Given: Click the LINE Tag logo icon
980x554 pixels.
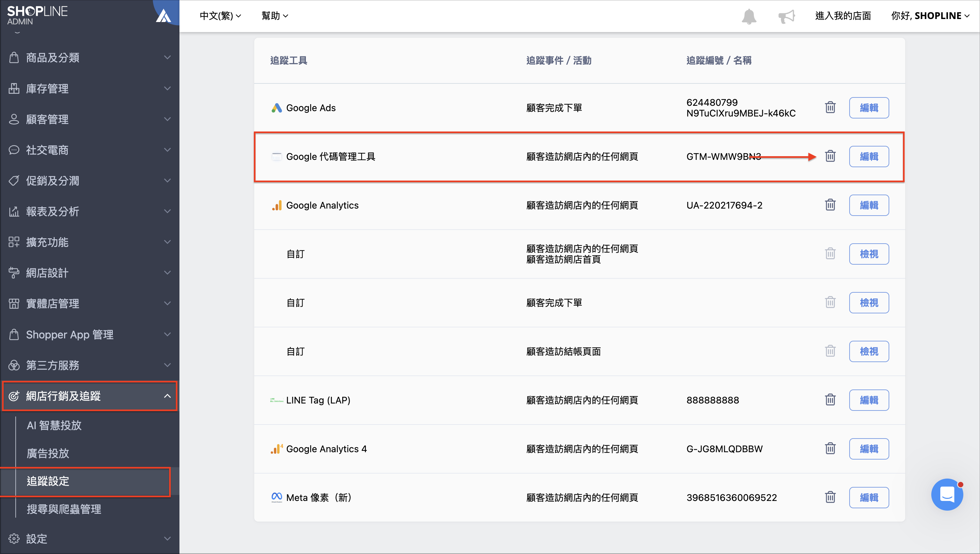Looking at the screenshot, I should (x=277, y=400).
